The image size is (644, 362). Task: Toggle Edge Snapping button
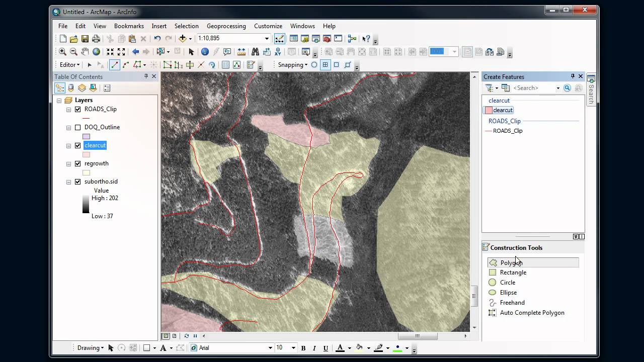tap(348, 65)
